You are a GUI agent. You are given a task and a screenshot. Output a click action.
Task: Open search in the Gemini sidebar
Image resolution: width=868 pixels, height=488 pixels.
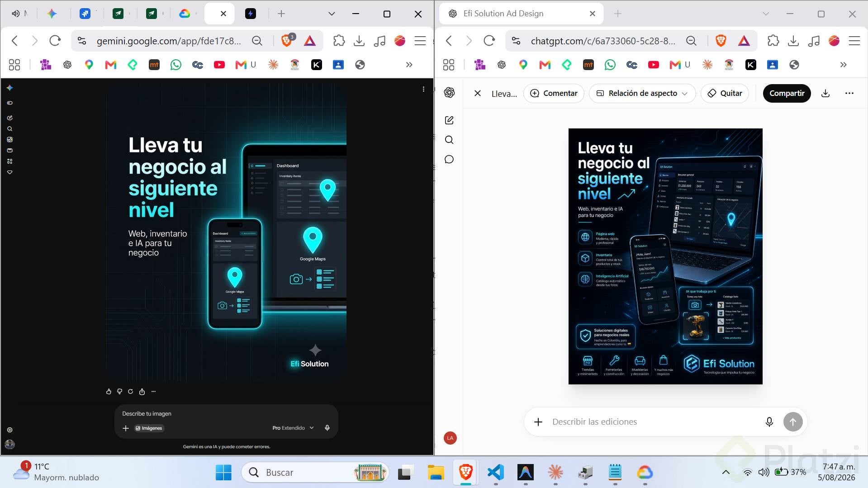click(10, 129)
